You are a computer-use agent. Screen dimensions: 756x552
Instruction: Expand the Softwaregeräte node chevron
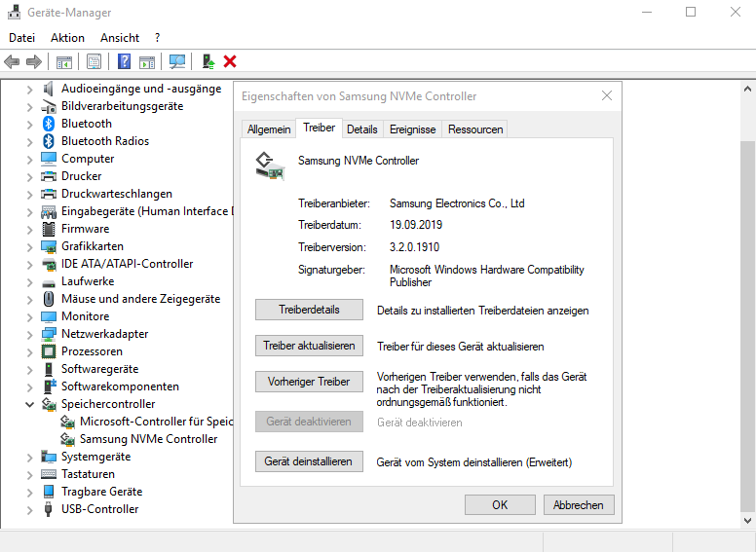tap(29, 369)
